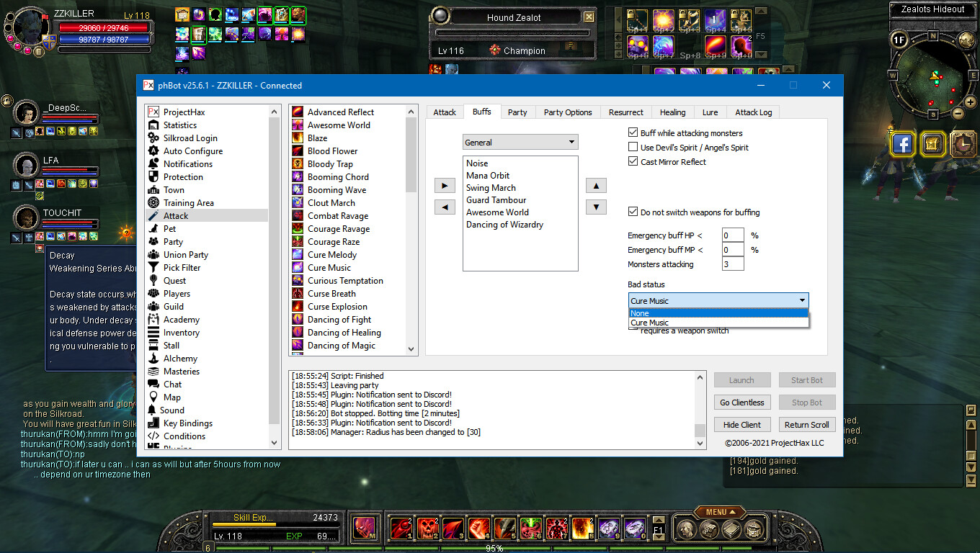Screen dimensions: 980x553
Task: Open the Attack Log tab
Action: [x=753, y=112]
